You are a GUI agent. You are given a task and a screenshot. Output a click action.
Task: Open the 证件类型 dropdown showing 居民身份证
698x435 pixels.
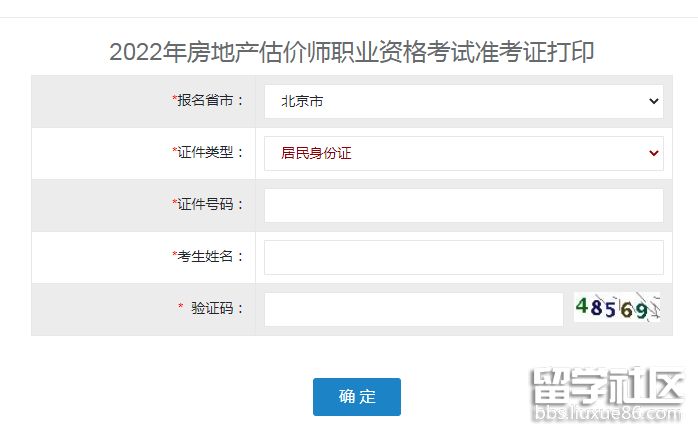tap(463, 153)
